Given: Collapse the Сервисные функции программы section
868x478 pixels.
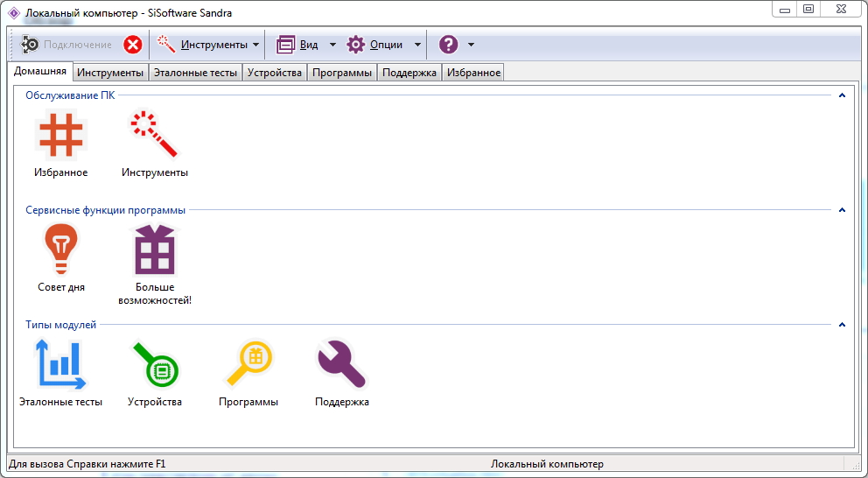Looking at the screenshot, I should click(842, 210).
